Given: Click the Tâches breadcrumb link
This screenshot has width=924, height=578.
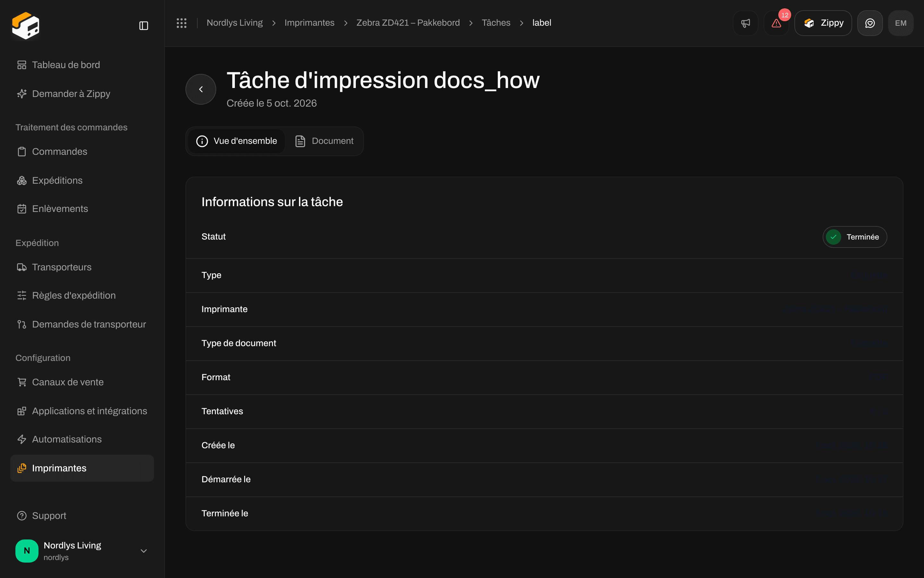Looking at the screenshot, I should 496,23.
